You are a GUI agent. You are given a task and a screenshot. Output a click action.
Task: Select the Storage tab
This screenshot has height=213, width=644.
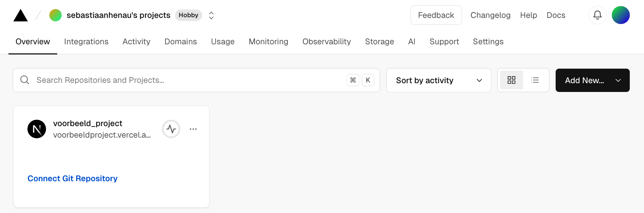[x=379, y=42]
